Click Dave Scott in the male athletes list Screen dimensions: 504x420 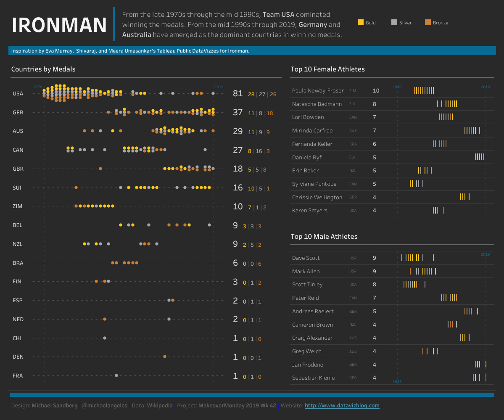[306, 258]
